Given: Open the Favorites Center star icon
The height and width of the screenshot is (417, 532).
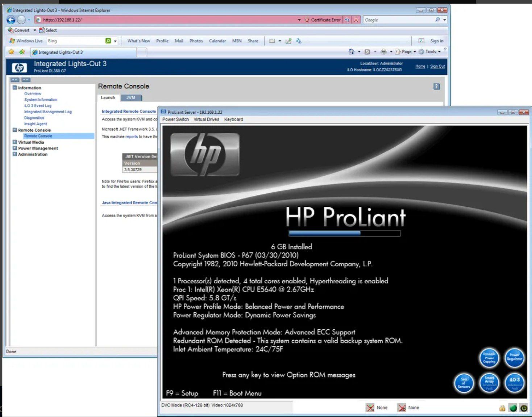Looking at the screenshot, I should tap(11, 52).
